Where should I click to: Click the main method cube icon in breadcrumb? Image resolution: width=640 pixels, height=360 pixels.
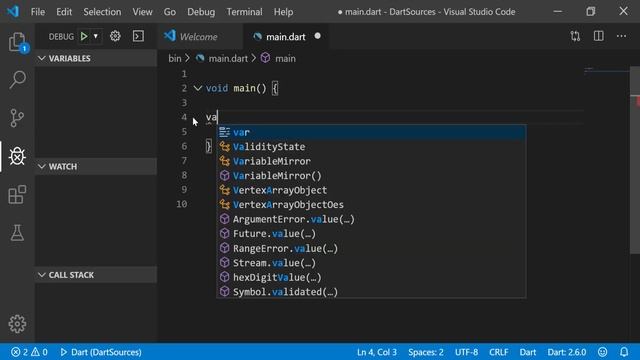[266, 58]
